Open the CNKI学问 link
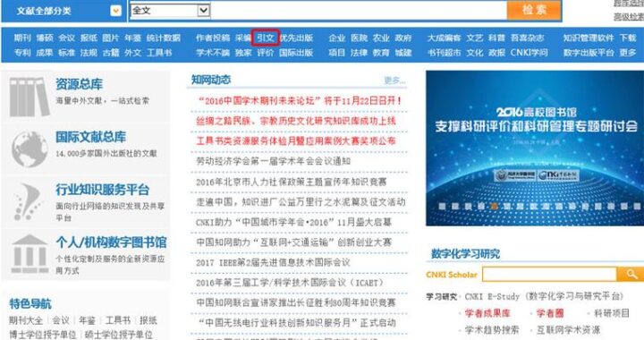The image size is (644, 340). tap(529, 53)
